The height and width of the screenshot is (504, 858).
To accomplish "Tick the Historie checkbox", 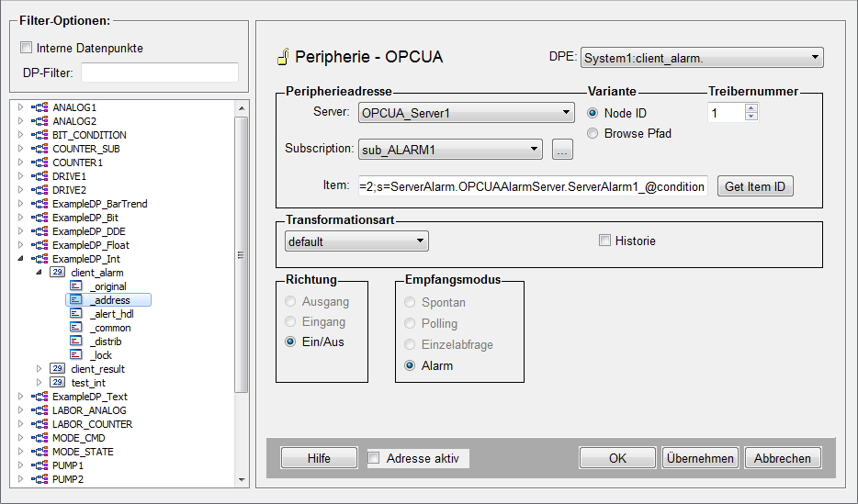I will 604,241.
